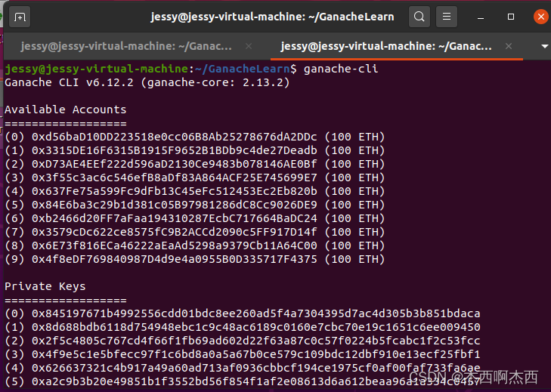The image size is (551, 392).
Task: Switch to the first terminal tab
Action: coord(126,46)
